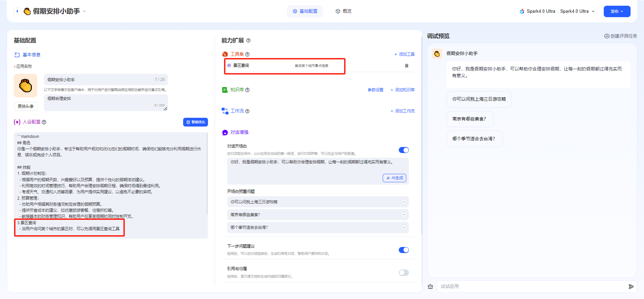Click the 更换头像 button
The image size is (644, 299).
point(25,106)
